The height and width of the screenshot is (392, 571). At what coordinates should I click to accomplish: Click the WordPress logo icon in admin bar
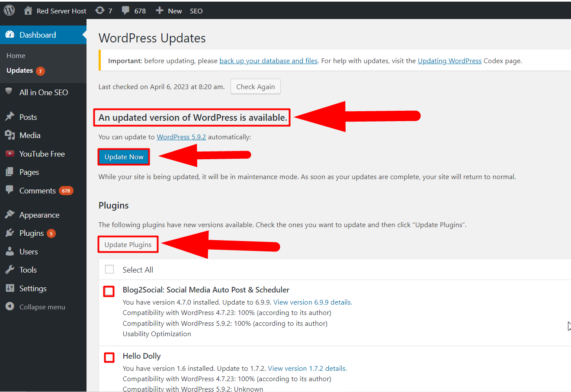[x=9, y=10]
